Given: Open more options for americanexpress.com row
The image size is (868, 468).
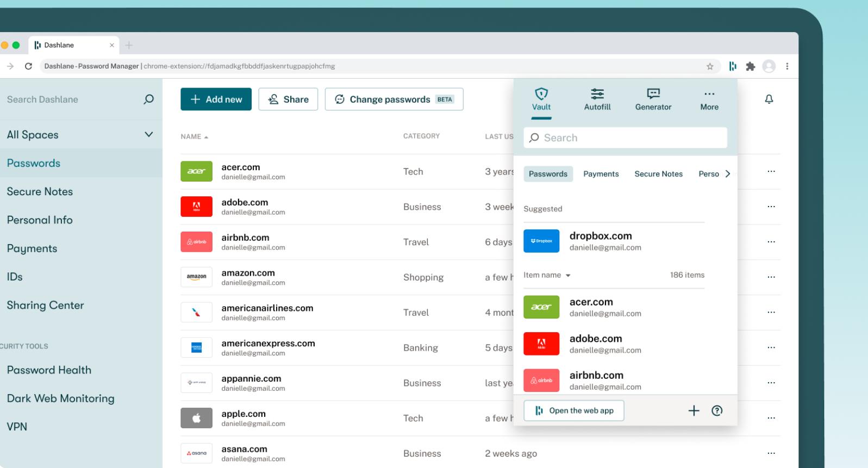Looking at the screenshot, I should [771, 347].
